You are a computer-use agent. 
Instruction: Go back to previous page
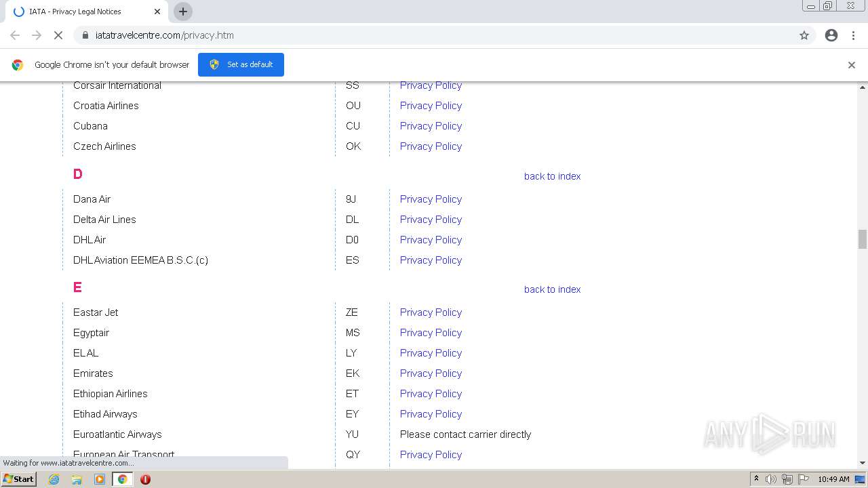[x=15, y=35]
